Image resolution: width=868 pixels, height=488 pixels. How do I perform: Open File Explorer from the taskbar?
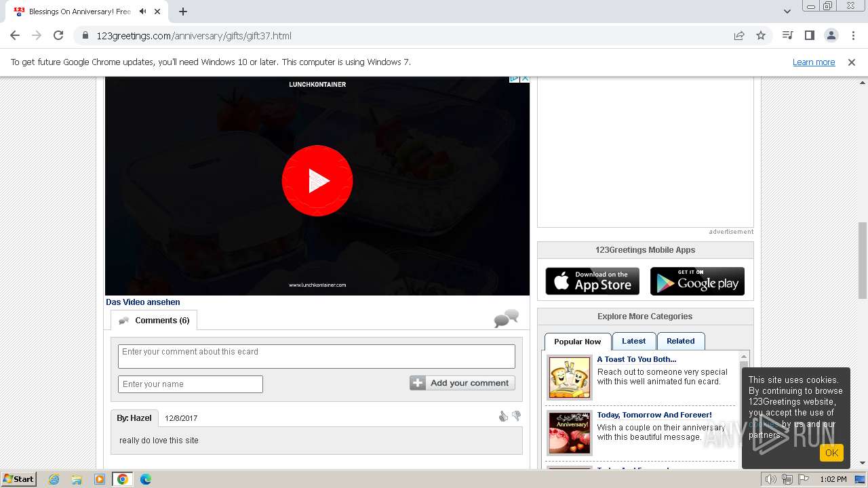tap(77, 479)
